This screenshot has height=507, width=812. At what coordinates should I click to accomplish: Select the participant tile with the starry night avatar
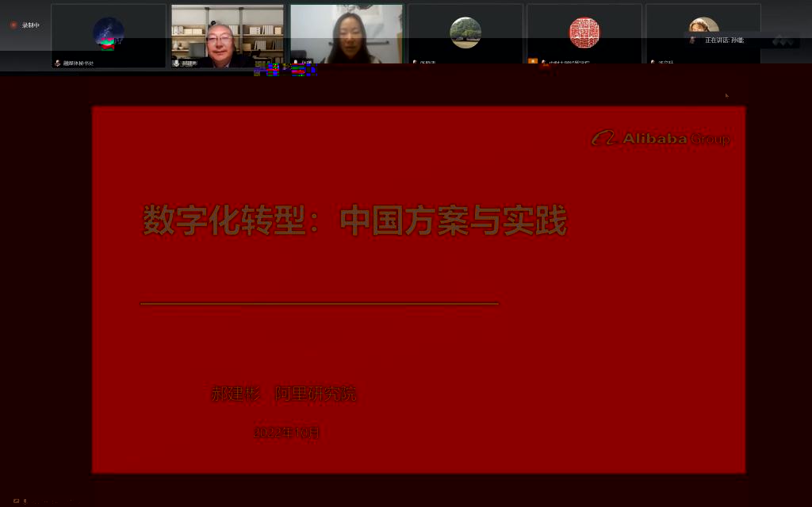[x=109, y=36]
